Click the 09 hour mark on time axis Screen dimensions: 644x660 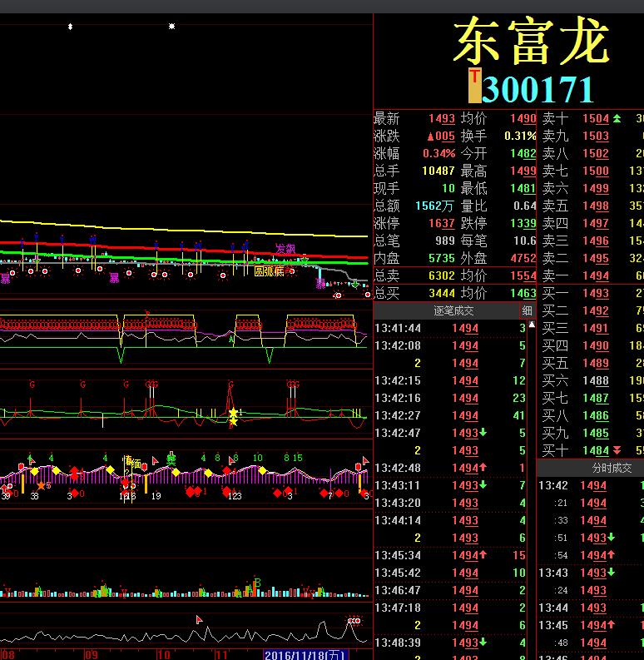[x=92, y=655]
